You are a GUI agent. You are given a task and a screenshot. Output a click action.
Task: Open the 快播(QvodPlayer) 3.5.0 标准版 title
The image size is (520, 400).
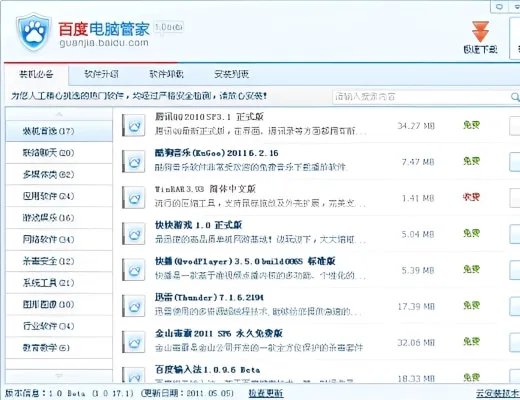[245, 261]
